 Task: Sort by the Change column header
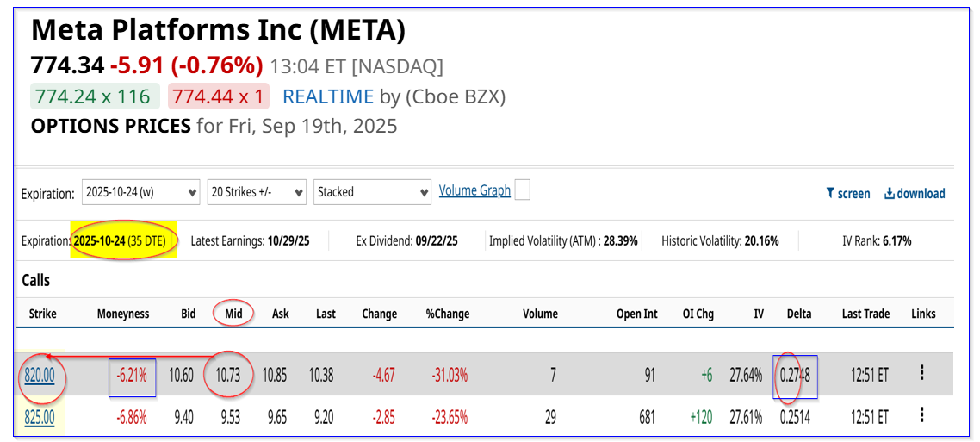click(380, 314)
